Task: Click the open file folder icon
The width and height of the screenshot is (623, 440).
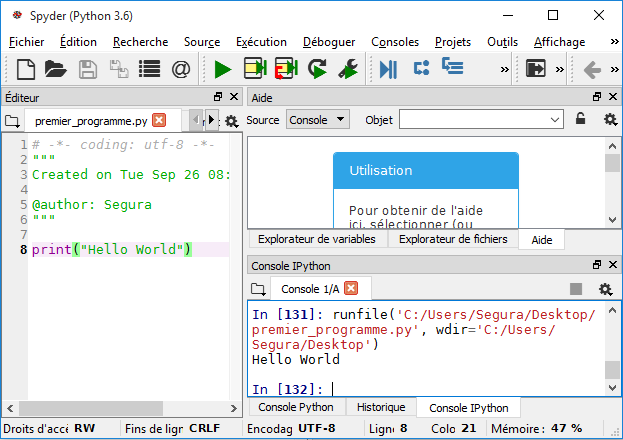Action: pyautogui.click(x=55, y=69)
